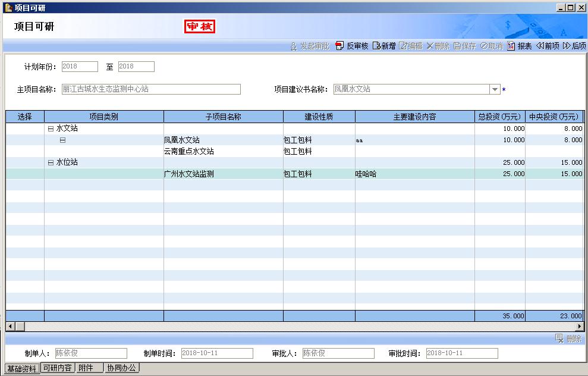Open the 报表 report icon
588x376 pixels.
tap(511, 46)
